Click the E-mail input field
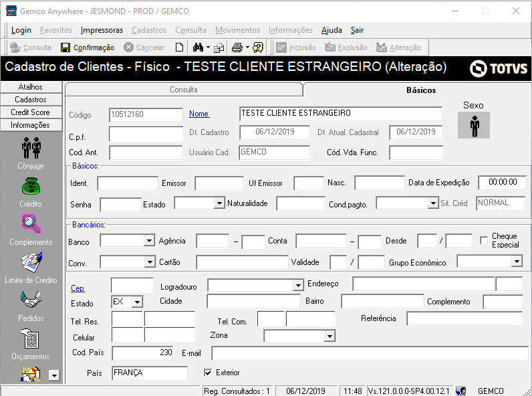 point(370,353)
